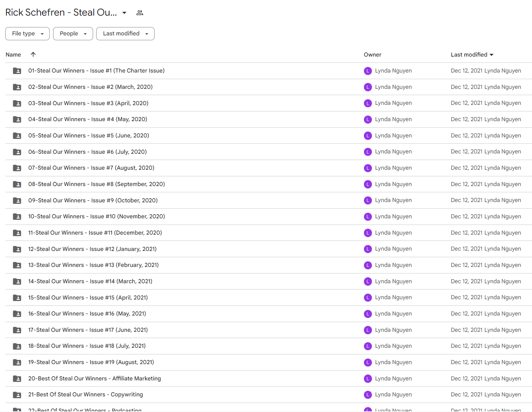Click the folder icon for Issue #14 (March, 2021)
Screen dimensions: 532x412
tap(17, 281)
